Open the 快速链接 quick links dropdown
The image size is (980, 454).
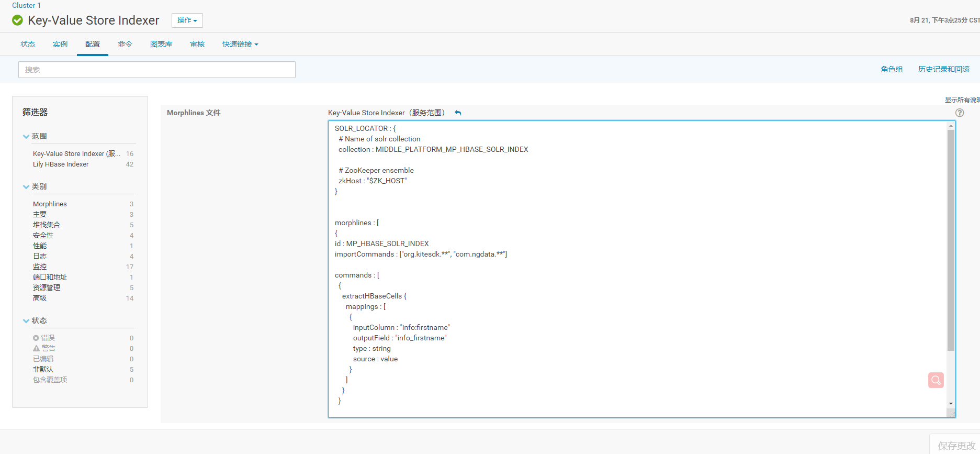pos(240,44)
